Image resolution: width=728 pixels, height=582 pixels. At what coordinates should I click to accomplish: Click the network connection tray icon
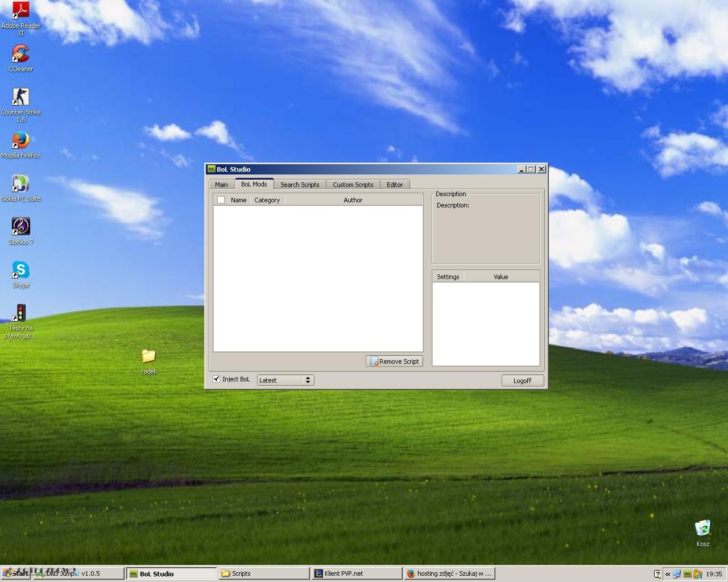(x=677, y=574)
